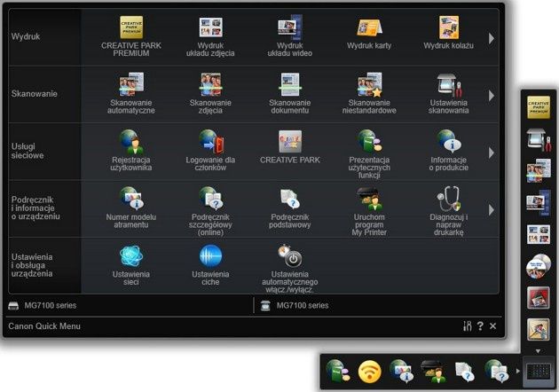Start Skanowanie automatyczne
The image size is (559, 392).
(x=131, y=93)
